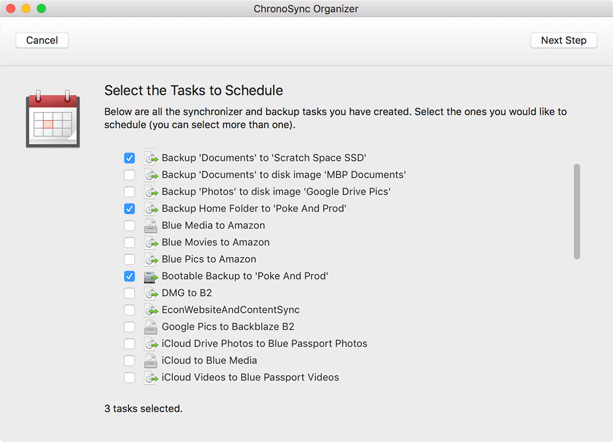Click the 'Blue Media to Amazon' container icon

(151, 225)
